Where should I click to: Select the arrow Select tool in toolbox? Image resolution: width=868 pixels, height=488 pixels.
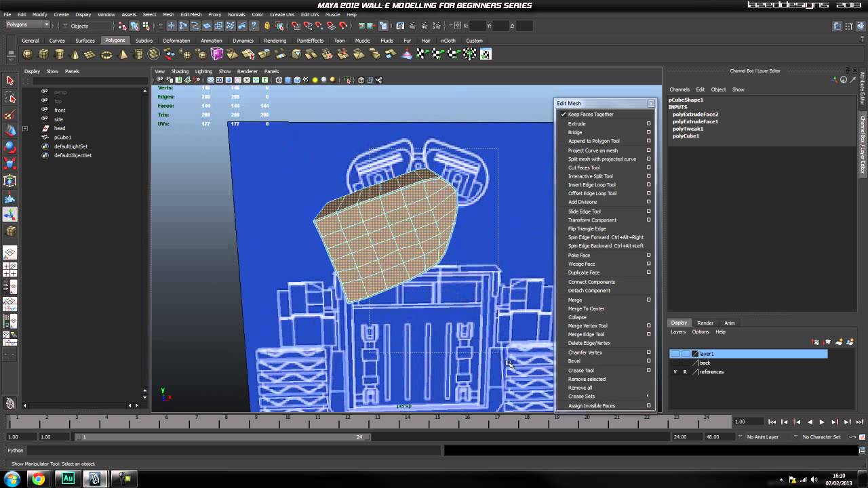pos(10,81)
